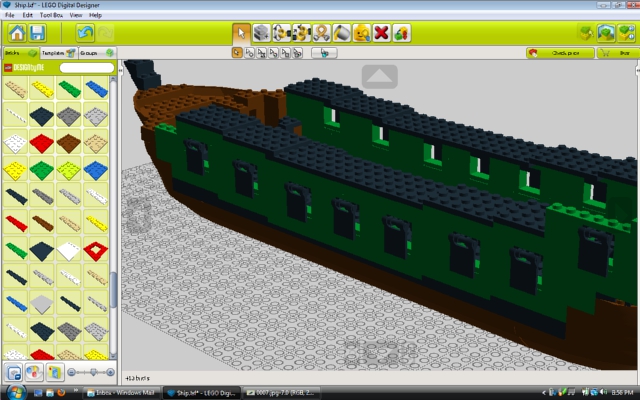Click the 8:56 PM system clock
The height and width of the screenshot is (400, 640).
(621, 392)
